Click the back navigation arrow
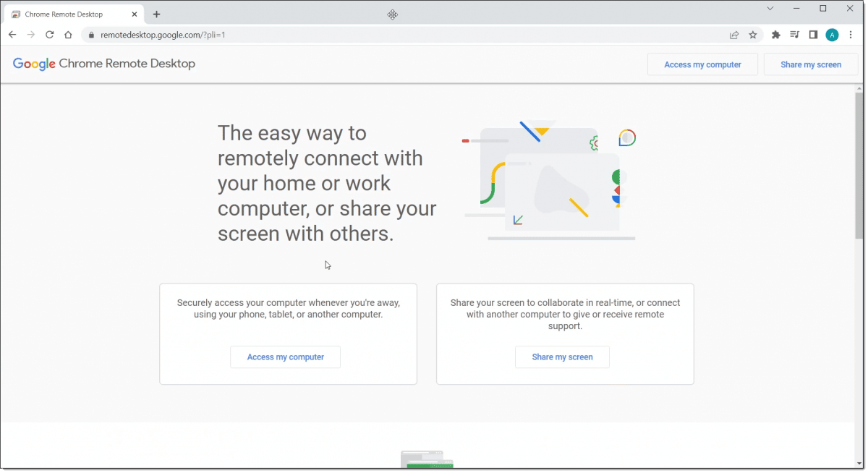The width and height of the screenshot is (868, 473). pos(12,34)
